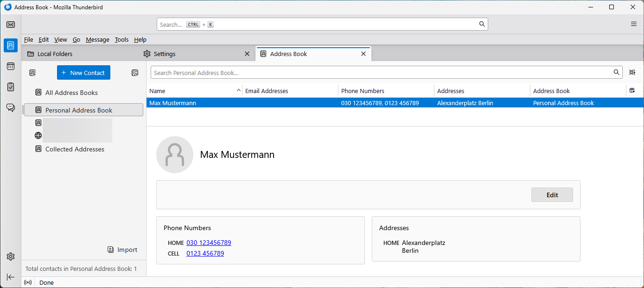This screenshot has width=644, height=288.
Task: Sort contacts by Name column
Action: coord(194,91)
